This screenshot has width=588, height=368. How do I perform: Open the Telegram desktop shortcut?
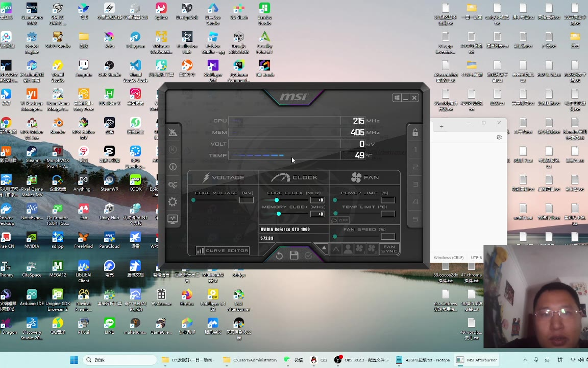[x=135, y=40]
